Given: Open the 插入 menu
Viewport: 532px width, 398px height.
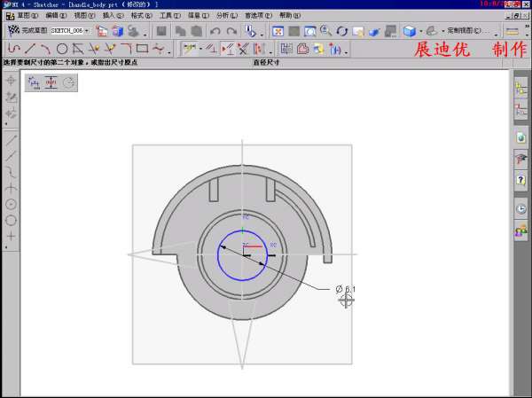Looking at the screenshot, I should 113,15.
